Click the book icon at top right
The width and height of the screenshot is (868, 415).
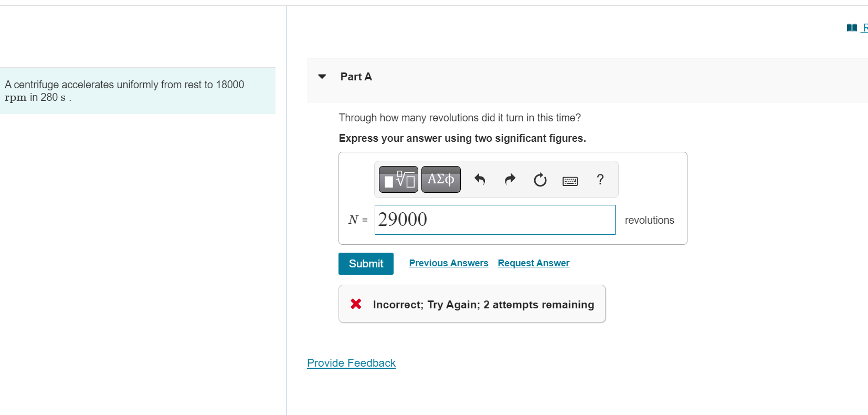852,28
